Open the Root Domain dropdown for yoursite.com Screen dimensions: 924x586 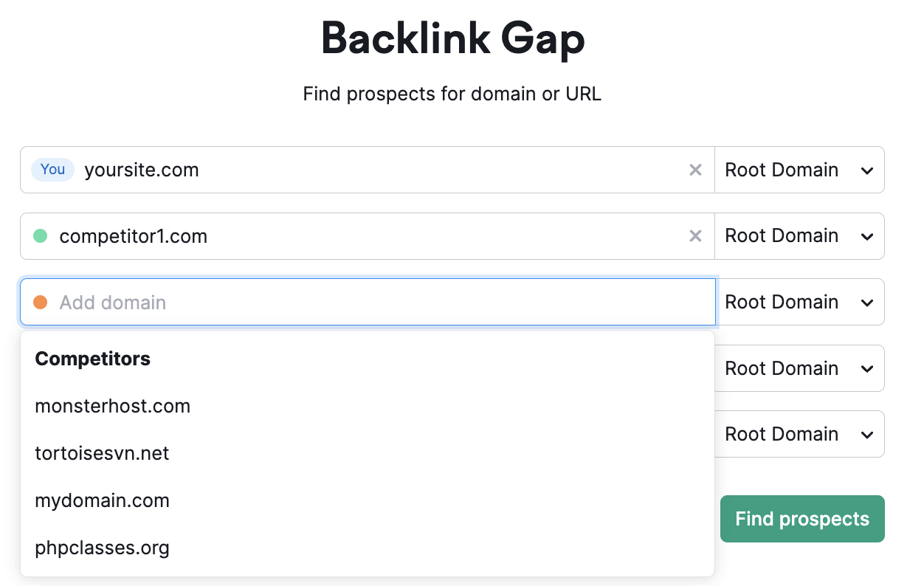(x=799, y=170)
